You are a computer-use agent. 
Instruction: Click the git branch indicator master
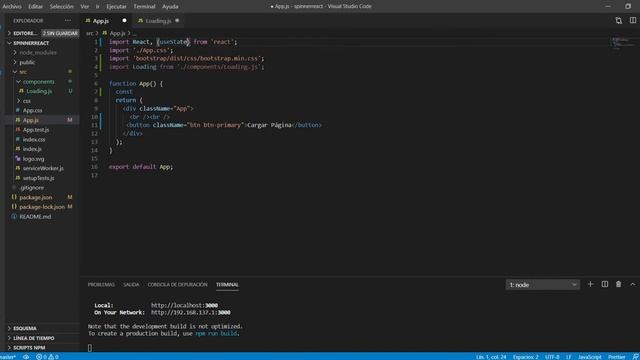[x=8, y=357]
